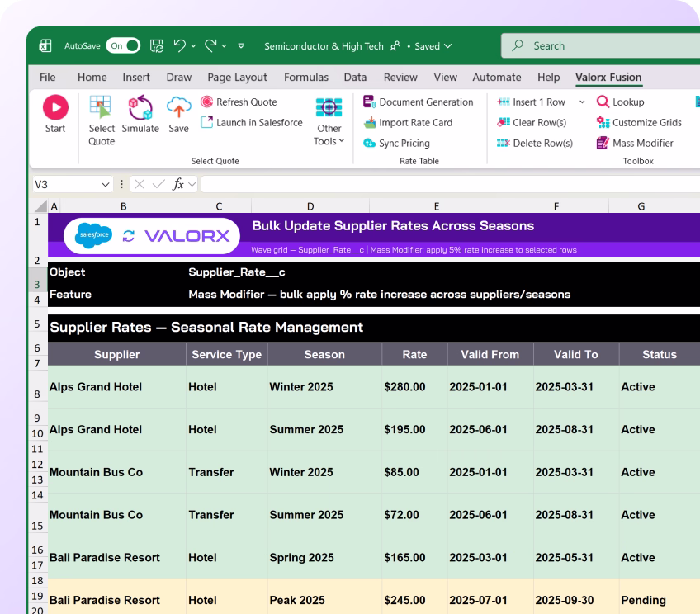The width and height of the screenshot is (700, 614).
Task: Click Delete Row(s)
Action: [x=534, y=143]
